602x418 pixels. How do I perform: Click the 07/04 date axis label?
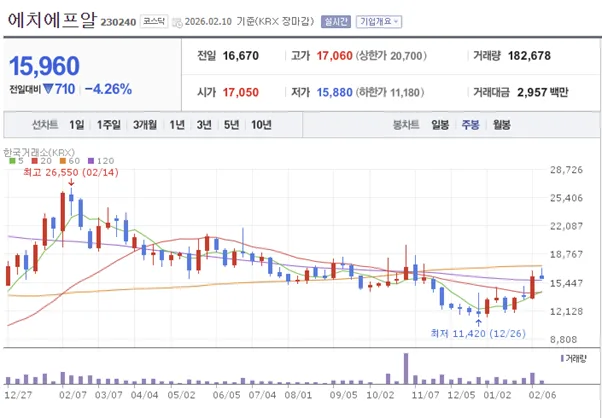click(x=263, y=395)
